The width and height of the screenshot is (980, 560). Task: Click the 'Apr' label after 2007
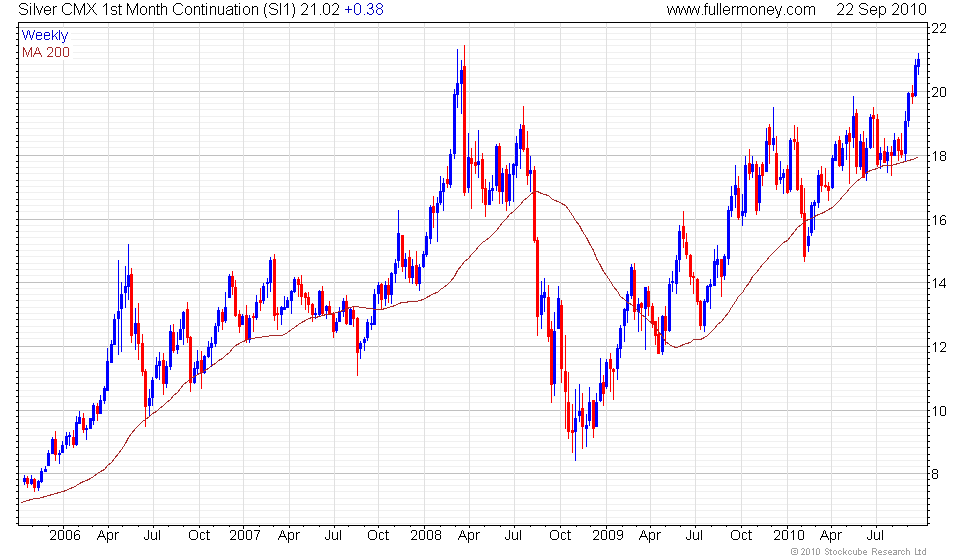pos(289,536)
